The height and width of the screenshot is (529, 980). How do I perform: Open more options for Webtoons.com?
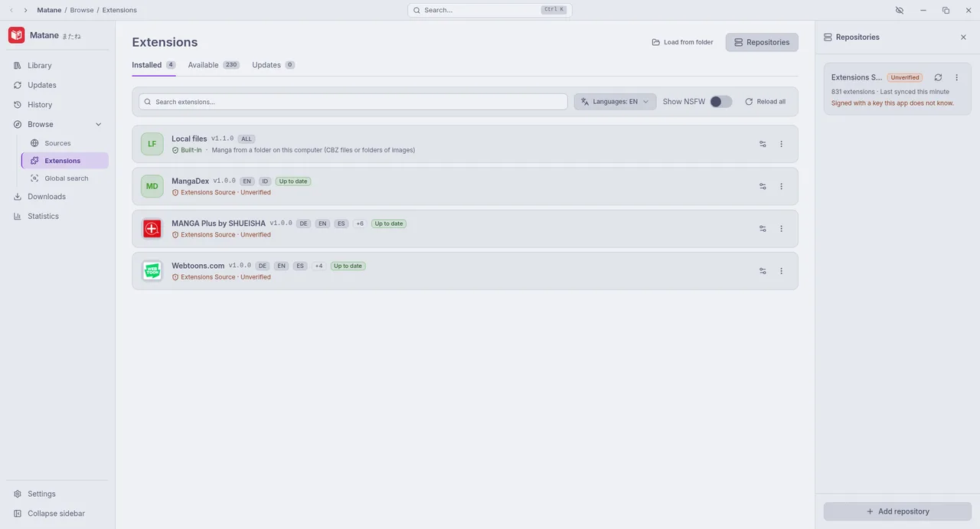point(781,271)
